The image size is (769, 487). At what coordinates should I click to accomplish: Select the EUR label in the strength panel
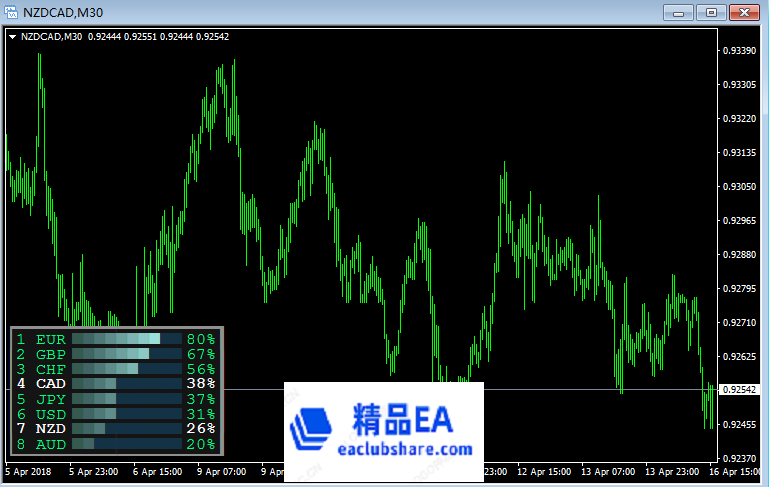(50, 340)
